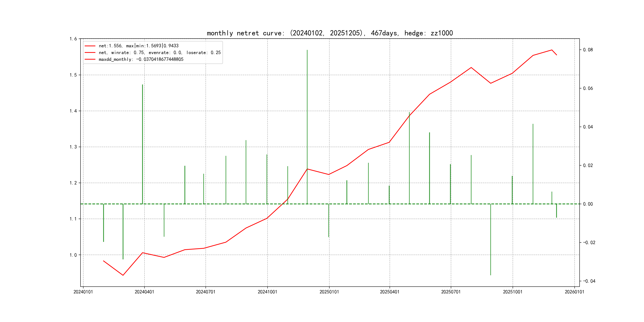Click the lowest point of red net curve
This screenshot has width=644, height=322.
coord(123,275)
